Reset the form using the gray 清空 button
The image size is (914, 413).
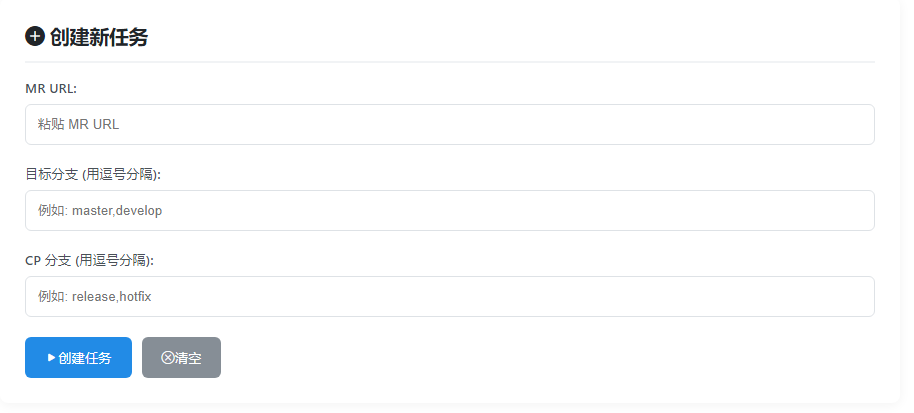coord(181,358)
